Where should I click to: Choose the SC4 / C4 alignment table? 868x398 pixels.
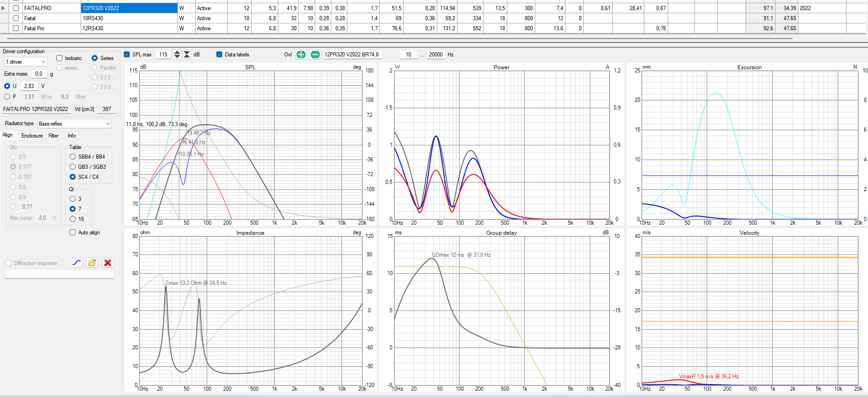pos(72,177)
